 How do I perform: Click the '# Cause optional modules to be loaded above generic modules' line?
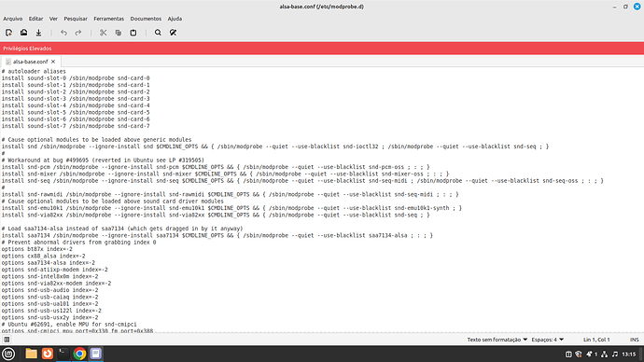(96, 140)
